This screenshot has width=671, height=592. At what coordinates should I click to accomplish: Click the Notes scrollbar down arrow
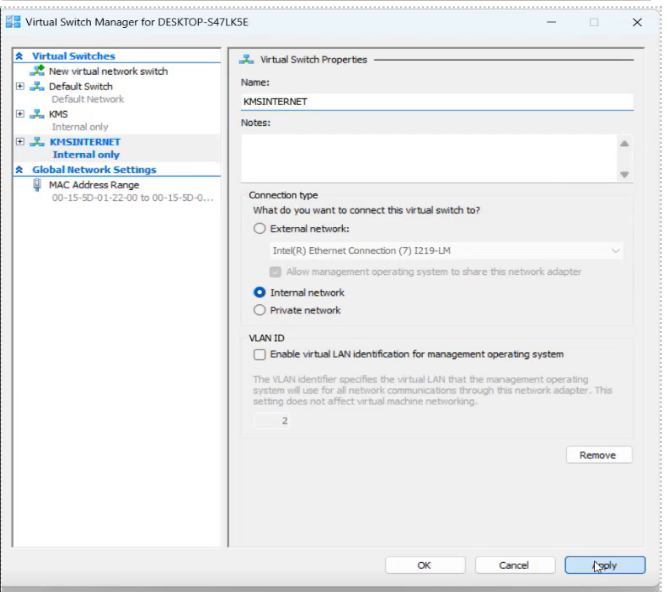(624, 174)
